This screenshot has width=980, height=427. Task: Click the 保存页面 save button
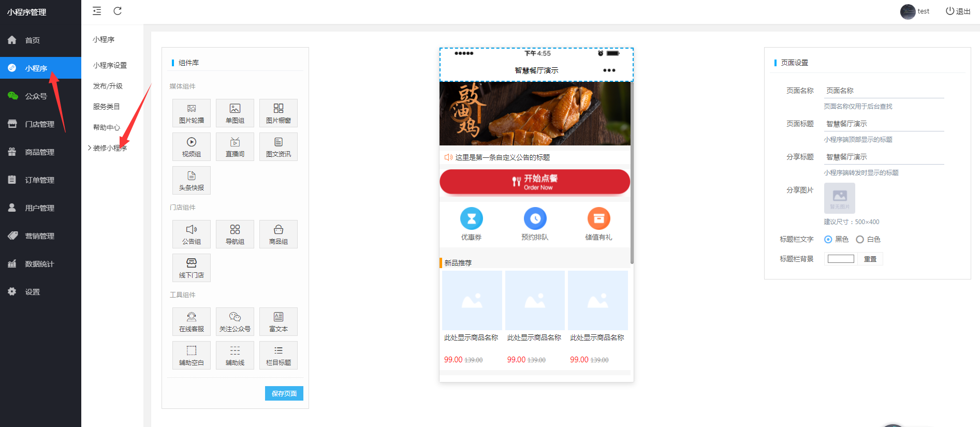(x=284, y=393)
